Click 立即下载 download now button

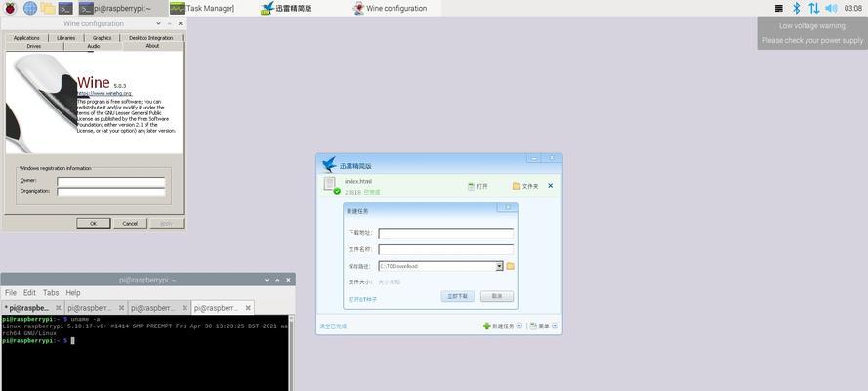pyautogui.click(x=458, y=296)
